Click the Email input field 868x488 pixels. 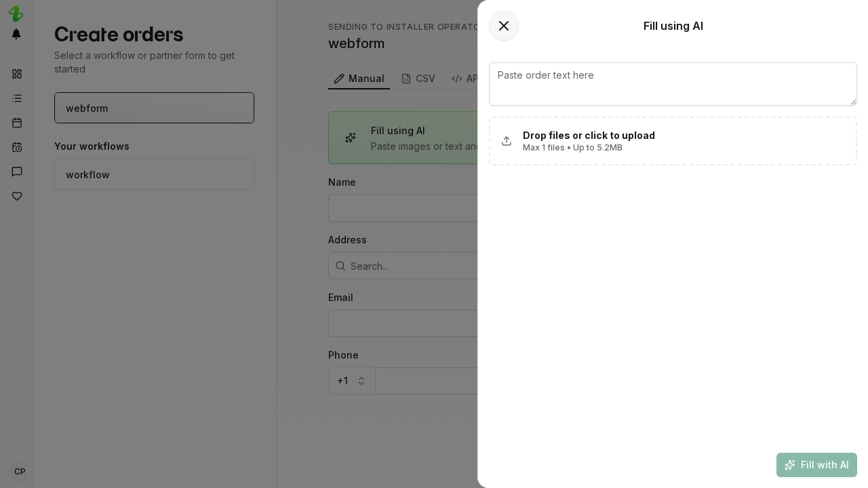[403, 323]
